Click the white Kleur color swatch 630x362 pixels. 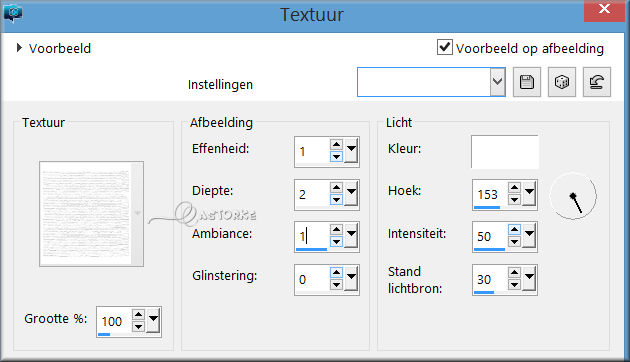pos(505,152)
